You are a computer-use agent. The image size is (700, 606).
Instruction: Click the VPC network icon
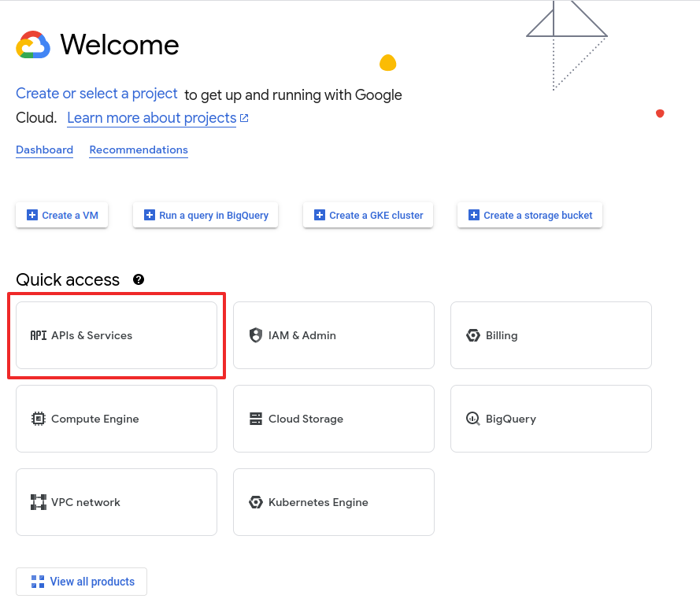[x=38, y=502]
